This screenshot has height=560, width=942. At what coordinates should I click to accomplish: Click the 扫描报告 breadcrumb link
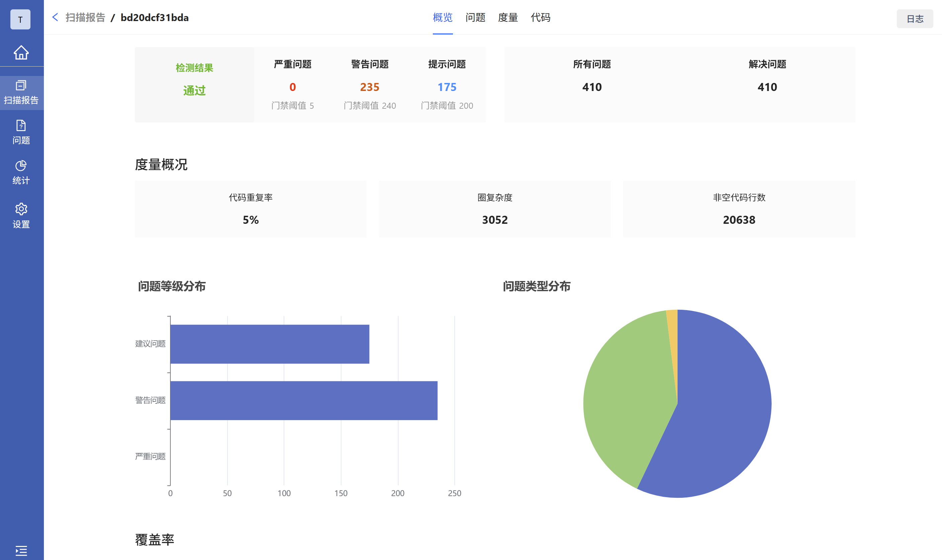[85, 17]
